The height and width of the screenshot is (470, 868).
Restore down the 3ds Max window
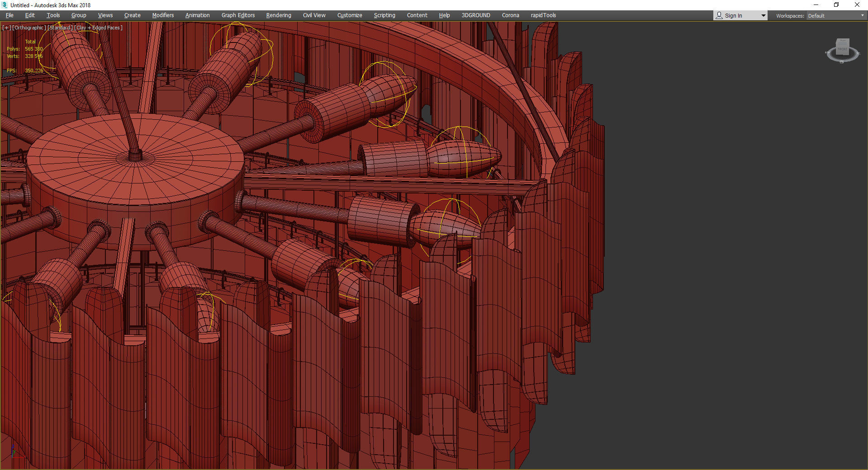(x=836, y=5)
